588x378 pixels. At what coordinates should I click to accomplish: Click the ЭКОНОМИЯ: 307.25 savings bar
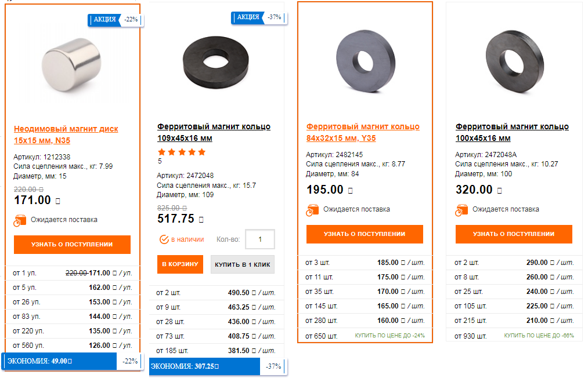(204, 366)
